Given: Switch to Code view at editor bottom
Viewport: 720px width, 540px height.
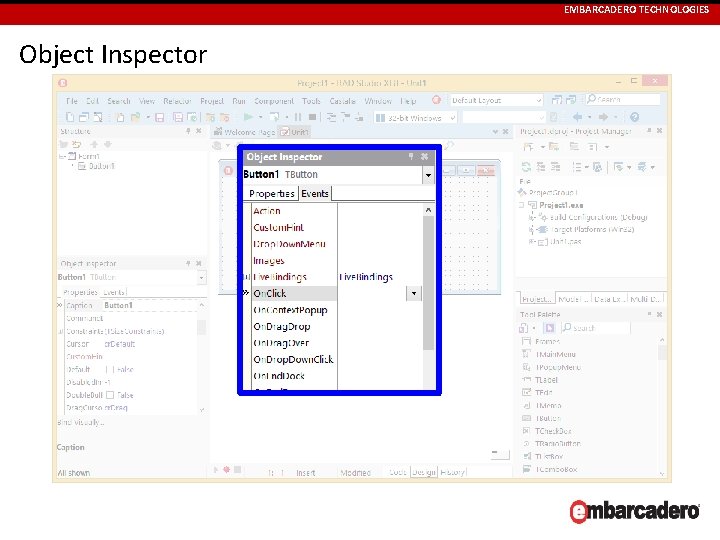Looking at the screenshot, I should point(398,472).
